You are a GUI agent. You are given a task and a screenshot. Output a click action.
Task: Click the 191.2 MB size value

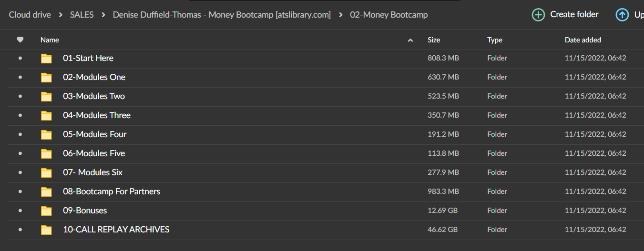point(443,134)
